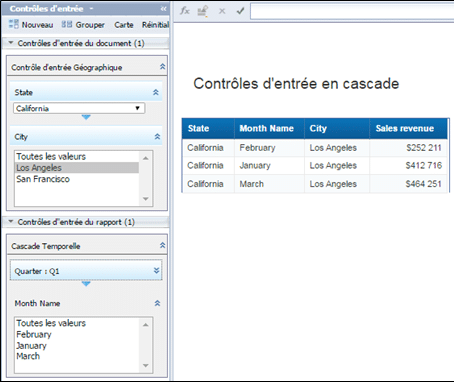Collapse Contrôles d'entrée du document section
Viewport: 454px width, 382px height.
point(11,43)
